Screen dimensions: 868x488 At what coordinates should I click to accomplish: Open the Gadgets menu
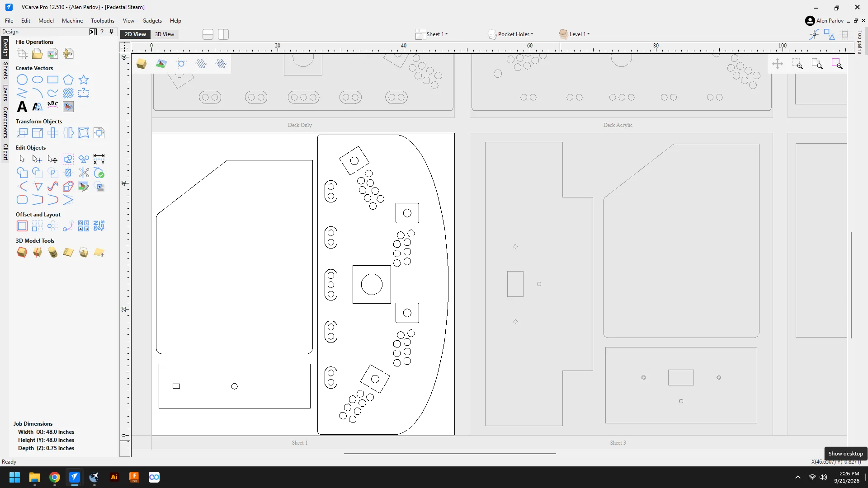152,21
